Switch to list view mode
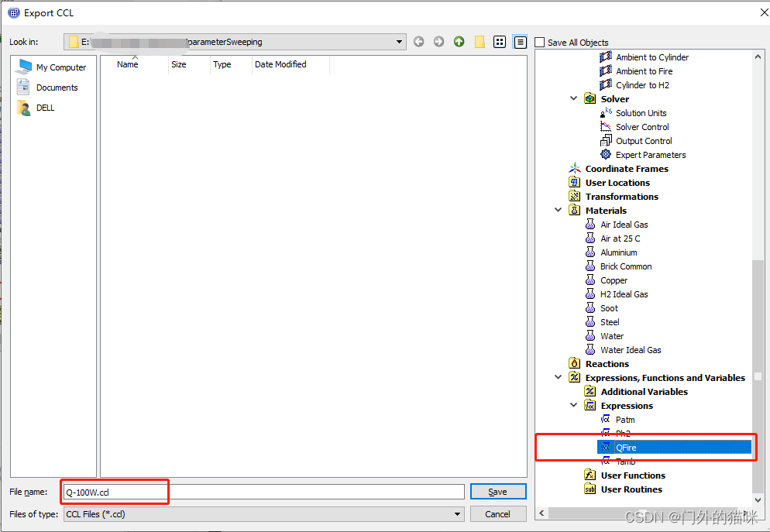Viewport: 770px width, 532px height. tap(500, 42)
